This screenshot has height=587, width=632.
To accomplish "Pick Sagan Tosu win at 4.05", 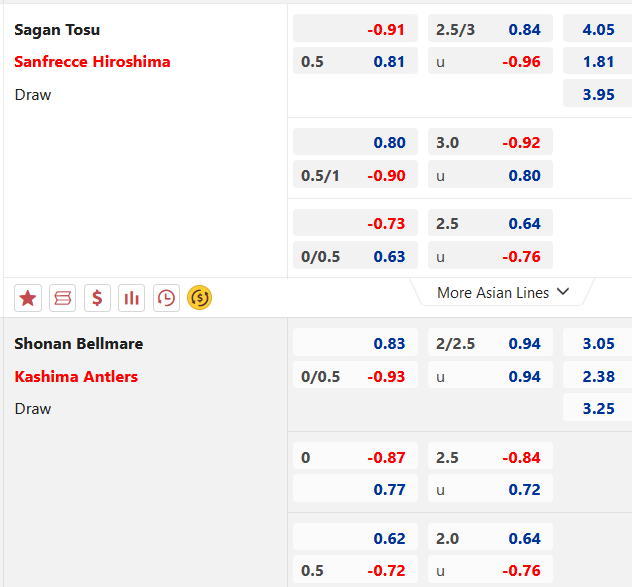I will tap(598, 29).
